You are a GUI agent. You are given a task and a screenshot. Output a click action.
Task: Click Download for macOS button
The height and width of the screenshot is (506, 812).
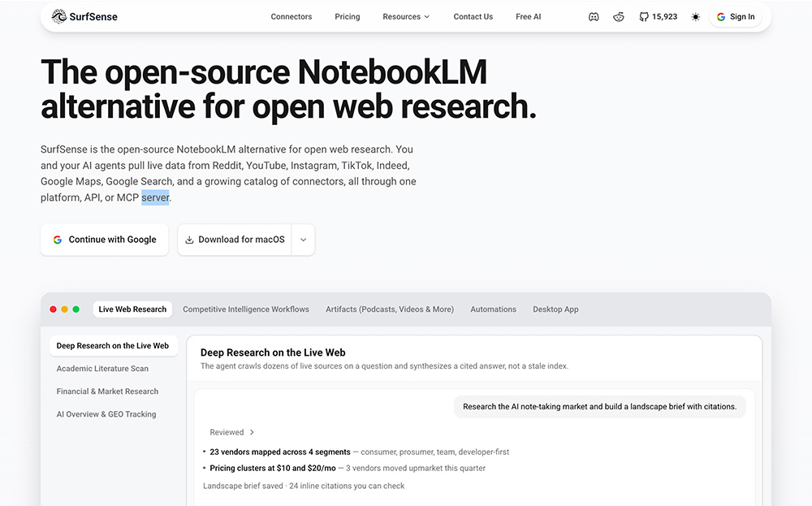click(x=235, y=240)
